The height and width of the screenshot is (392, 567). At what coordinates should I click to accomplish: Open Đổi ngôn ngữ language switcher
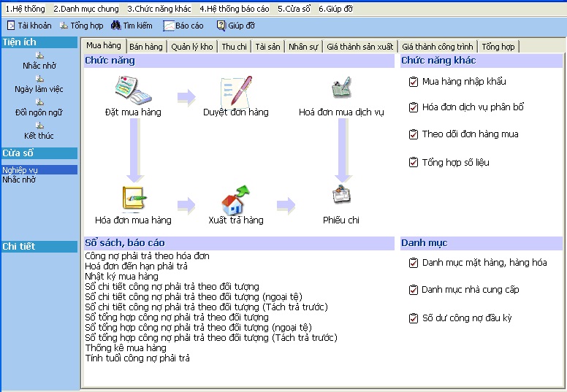pyautogui.click(x=39, y=107)
